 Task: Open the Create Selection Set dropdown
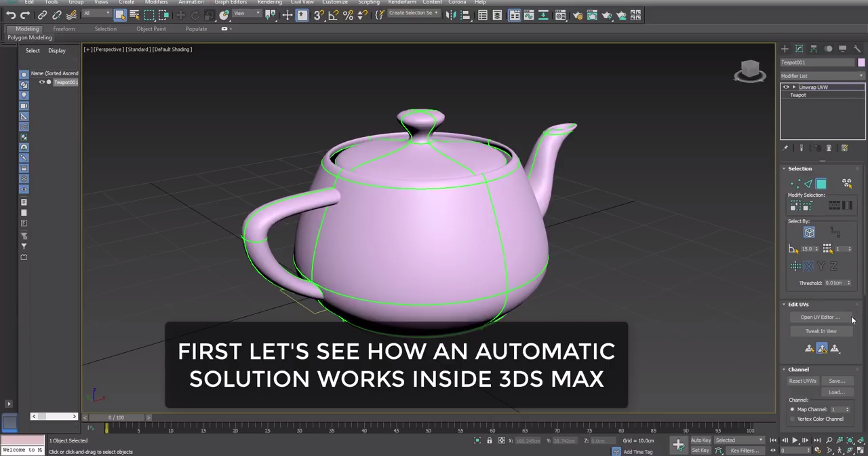pos(413,13)
